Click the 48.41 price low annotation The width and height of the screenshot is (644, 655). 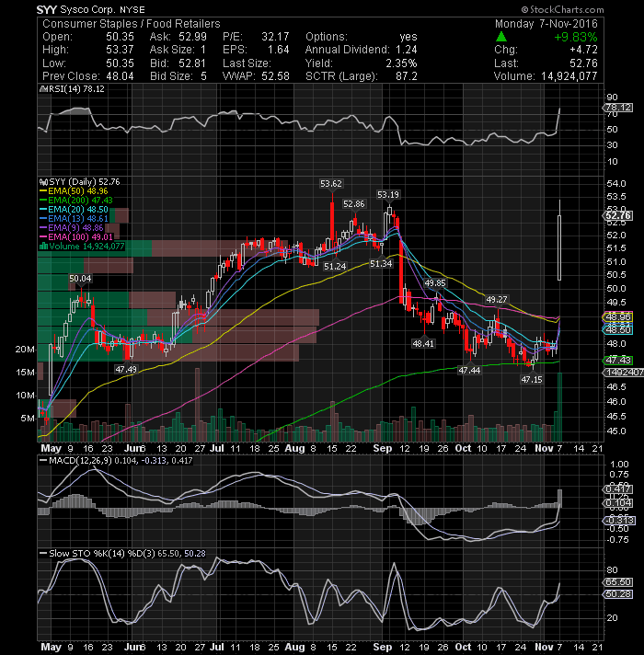coord(423,343)
